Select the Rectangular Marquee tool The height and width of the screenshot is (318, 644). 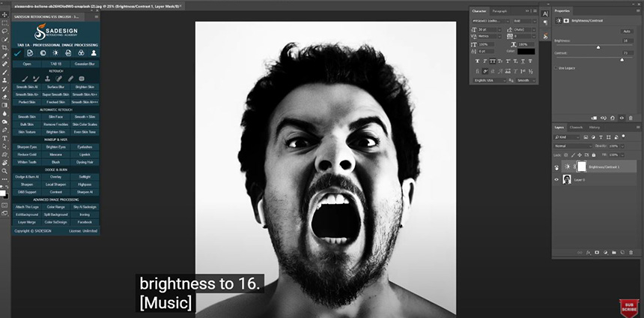click(x=4, y=23)
